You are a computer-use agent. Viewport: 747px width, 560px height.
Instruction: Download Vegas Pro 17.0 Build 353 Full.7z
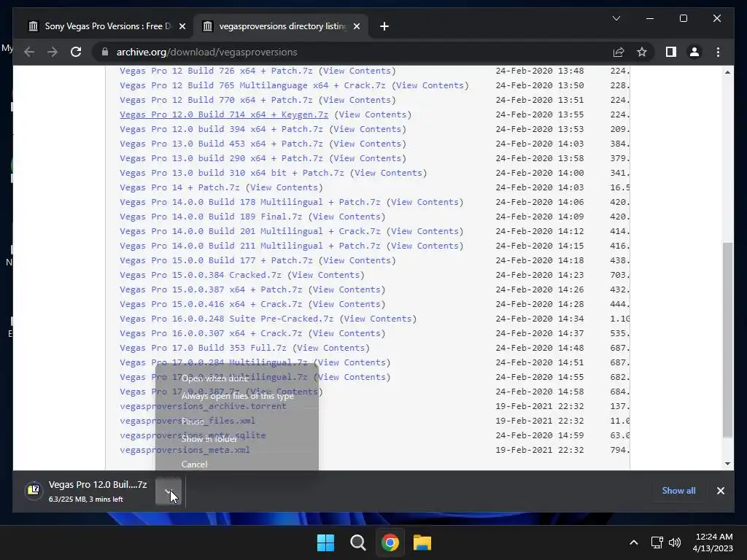tap(203, 348)
